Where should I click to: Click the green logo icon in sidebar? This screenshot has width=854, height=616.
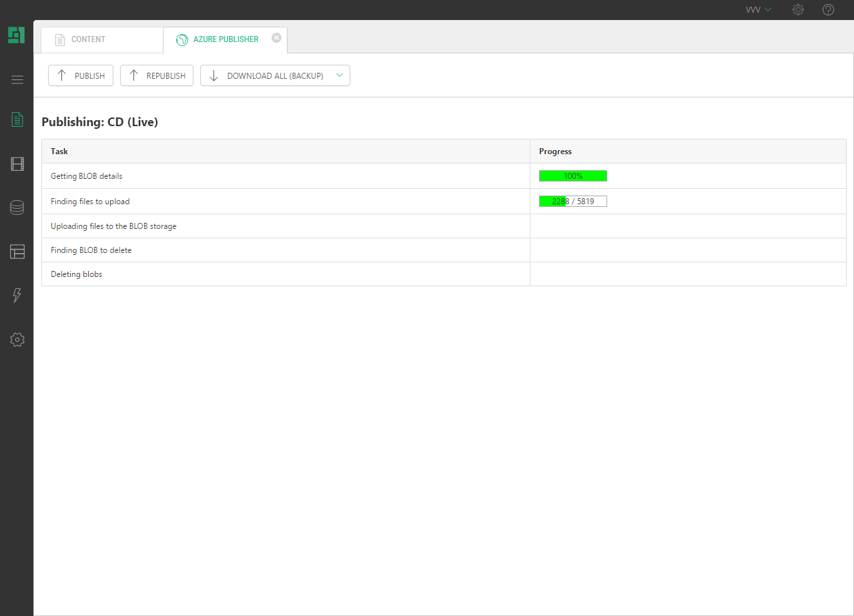point(17,35)
